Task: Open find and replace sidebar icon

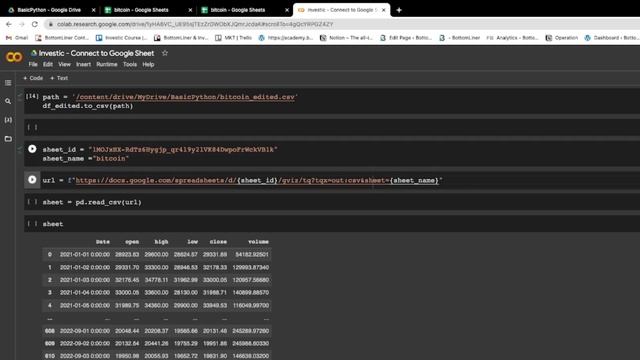Action: [x=8, y=101]
